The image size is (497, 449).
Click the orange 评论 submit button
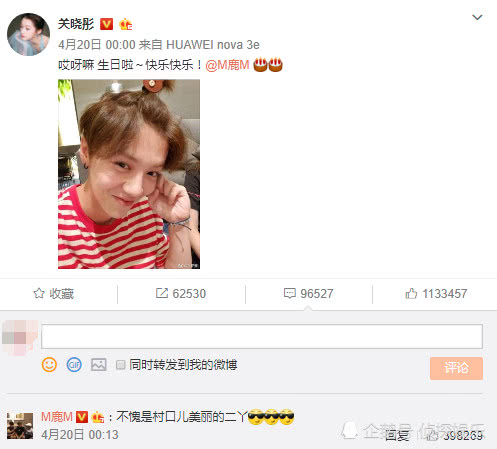point(456,368)
